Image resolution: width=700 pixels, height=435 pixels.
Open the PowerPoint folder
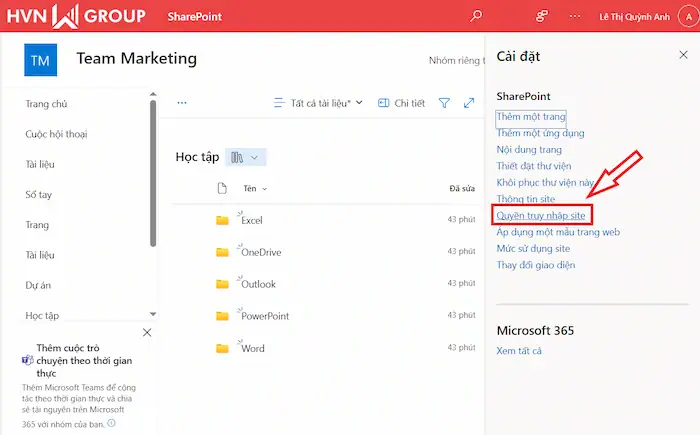point(265,316)
